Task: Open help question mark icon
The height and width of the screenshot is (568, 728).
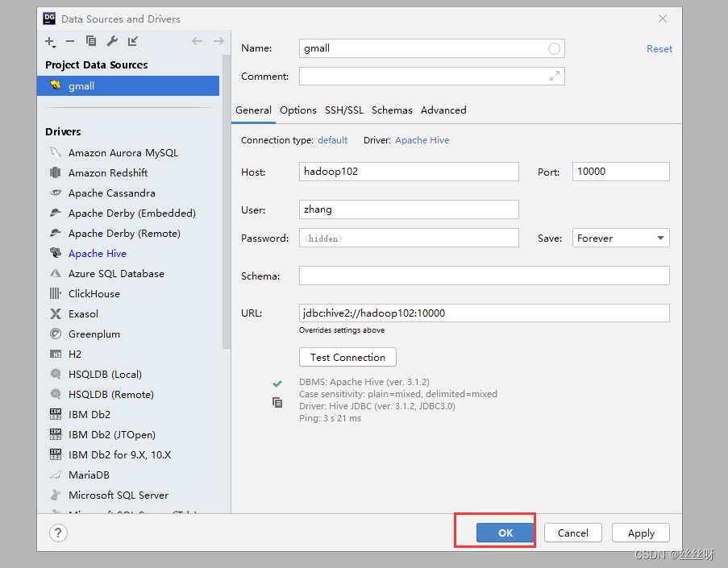Action: point(58,533)
